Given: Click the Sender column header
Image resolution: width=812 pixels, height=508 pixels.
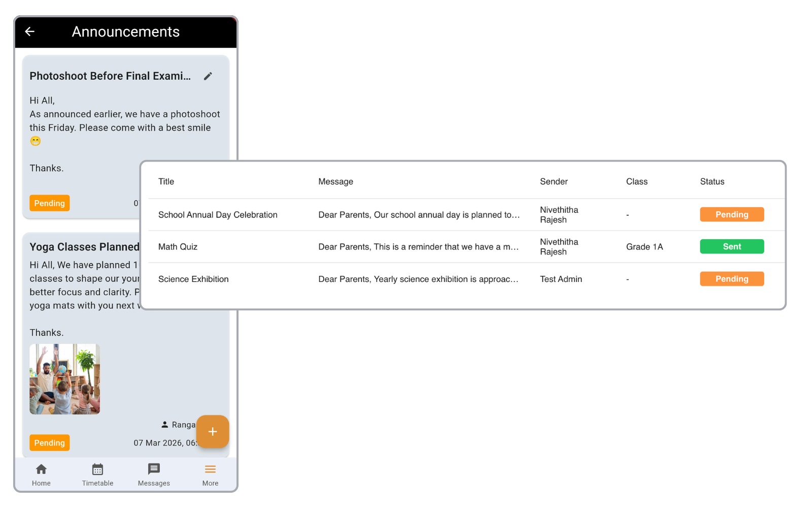Looking at the screenshot, I should 554,182.
